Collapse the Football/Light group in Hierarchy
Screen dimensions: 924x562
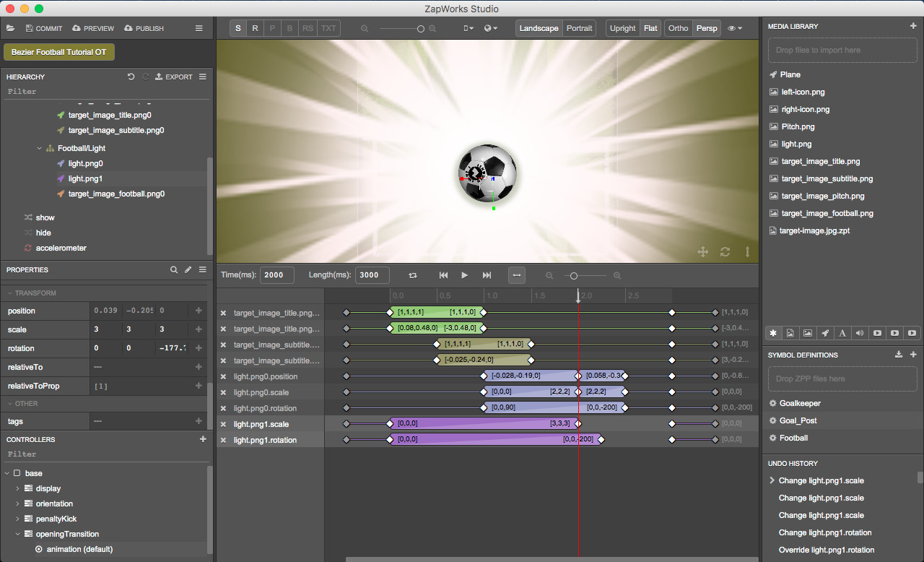[39, 147]
